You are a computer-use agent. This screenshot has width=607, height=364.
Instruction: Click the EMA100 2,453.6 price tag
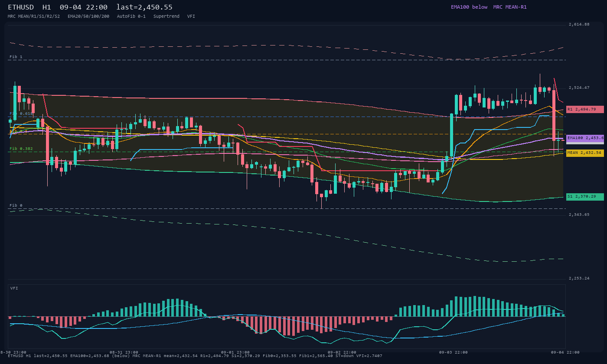click(x=585, y=138)
